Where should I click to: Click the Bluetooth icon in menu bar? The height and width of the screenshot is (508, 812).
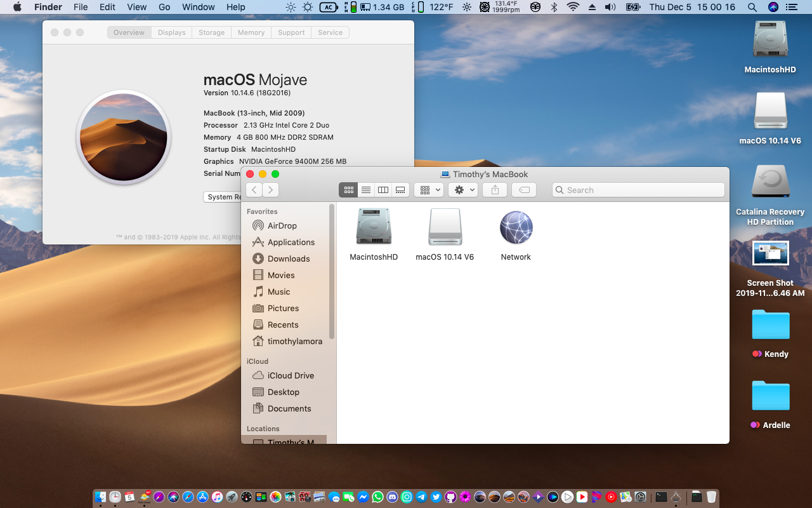554,7
